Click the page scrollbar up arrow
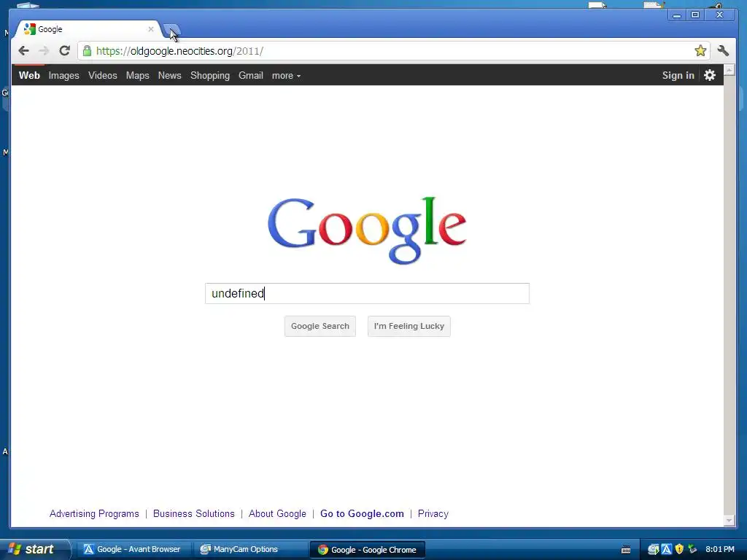 (729, 70)
